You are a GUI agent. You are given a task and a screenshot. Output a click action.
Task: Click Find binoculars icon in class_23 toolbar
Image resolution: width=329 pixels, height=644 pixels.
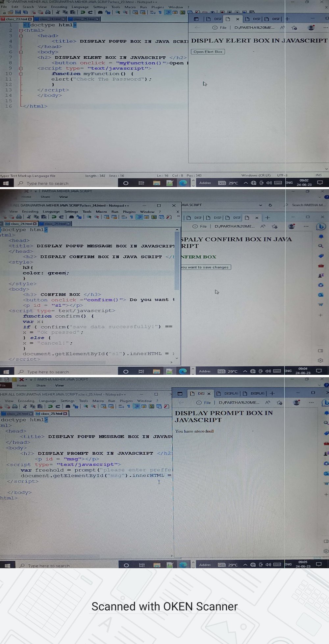point(100,13)
